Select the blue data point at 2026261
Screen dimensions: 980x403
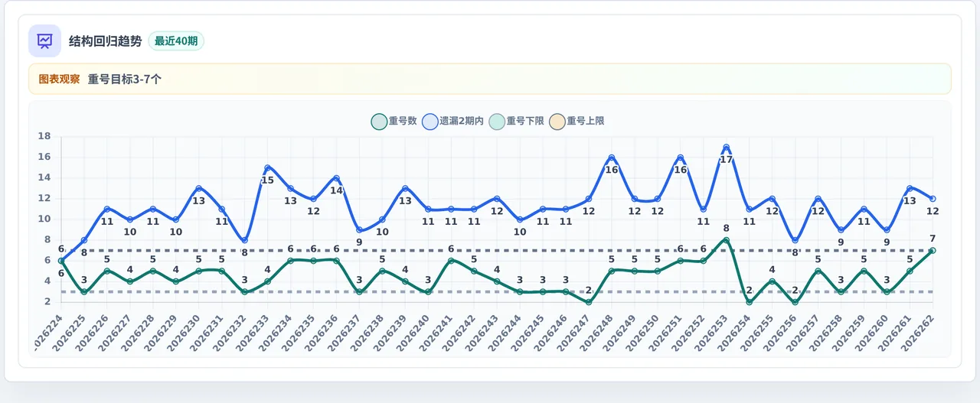tap(910, 188)
